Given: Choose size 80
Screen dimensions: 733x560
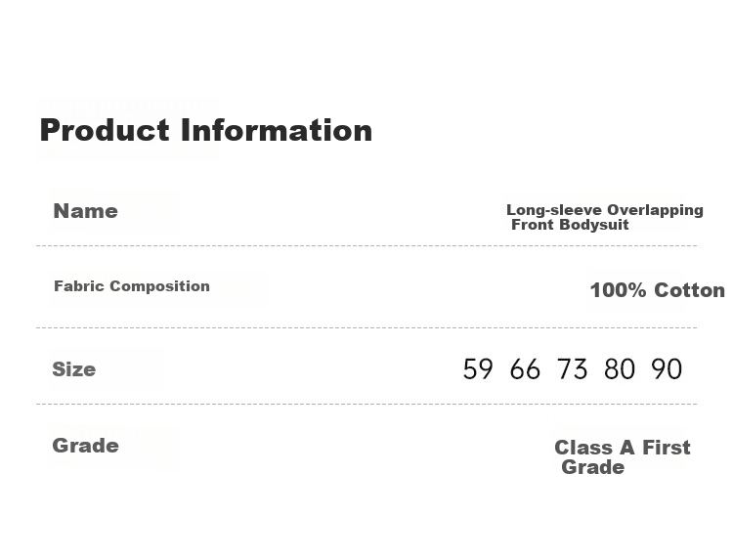Looking at the screenshot, I should coord(620,369).
